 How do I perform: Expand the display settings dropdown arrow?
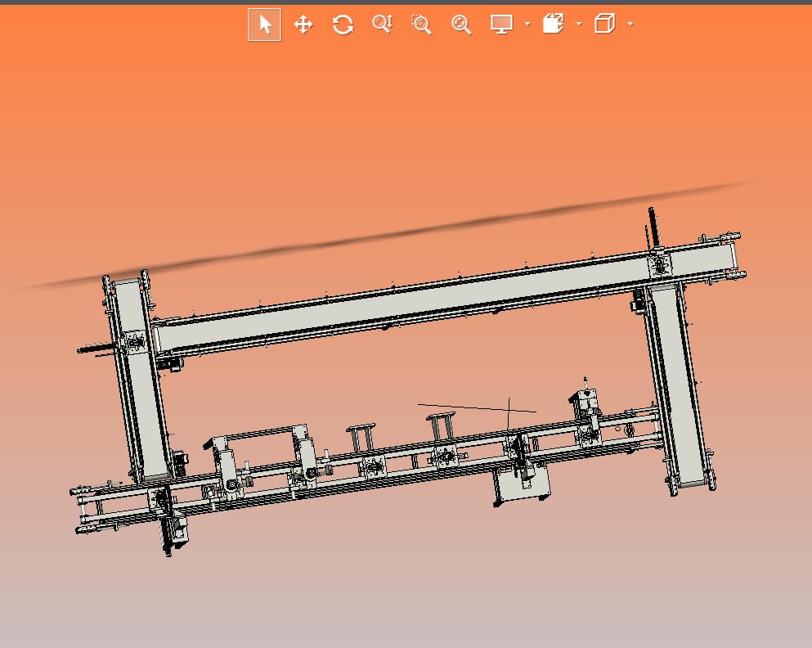pos(527,24)
